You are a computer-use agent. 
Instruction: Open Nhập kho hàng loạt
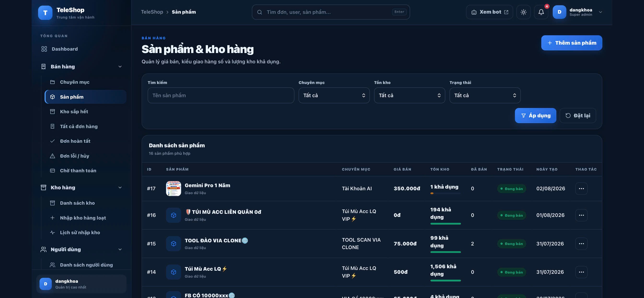[x=85, y=218]
